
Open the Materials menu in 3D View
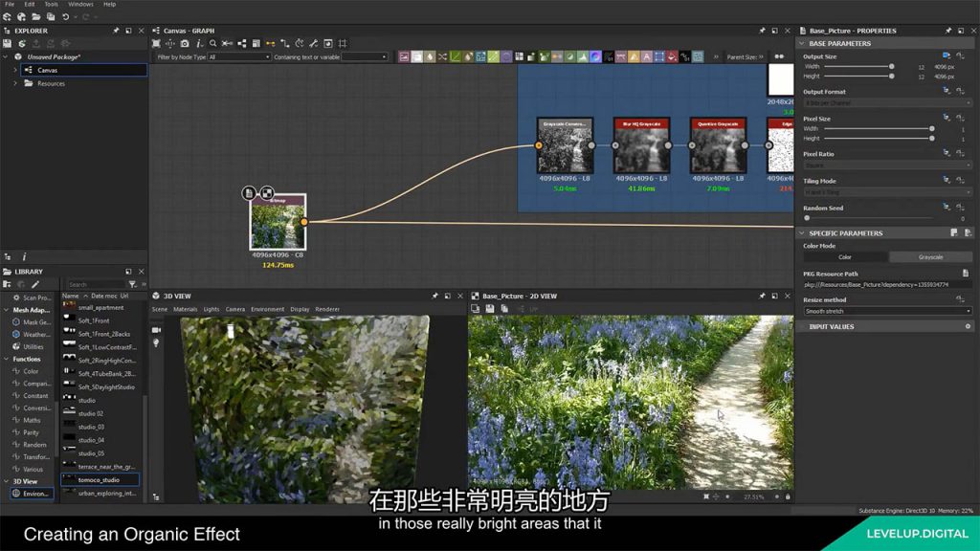pos(185,309)
